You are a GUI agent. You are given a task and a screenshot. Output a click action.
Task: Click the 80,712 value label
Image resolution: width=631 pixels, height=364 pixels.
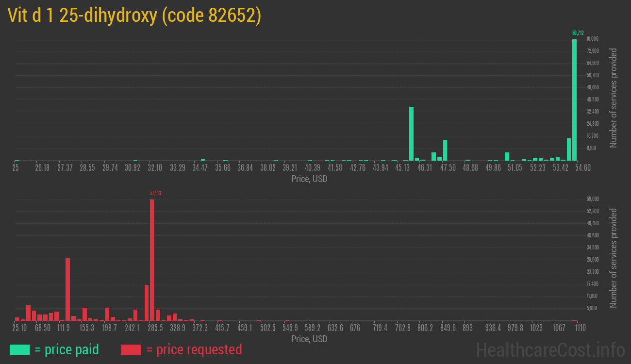[x=578, y=33]
